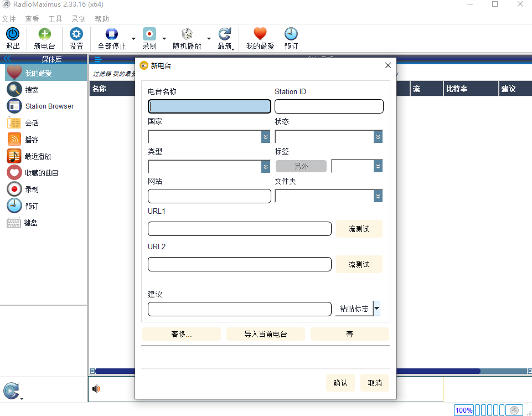This screenshot has width=532, height=416.
Task: Click the speaker volume icon
Action: (x=96, y=389)
